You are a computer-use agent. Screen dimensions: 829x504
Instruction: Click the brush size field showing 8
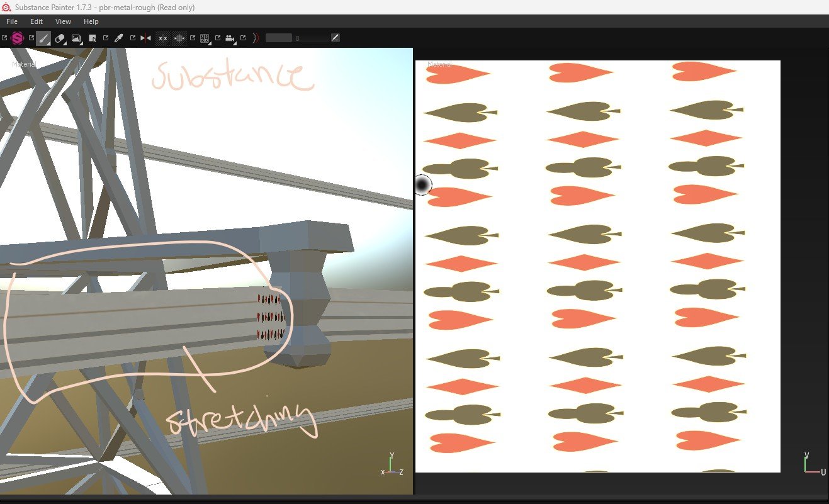click(296, 38)
